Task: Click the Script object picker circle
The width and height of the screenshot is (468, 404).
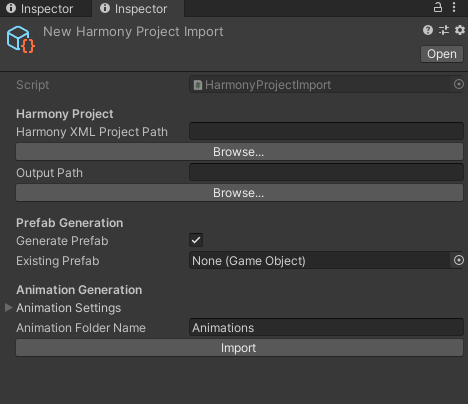Action: (x=459, y=84)
